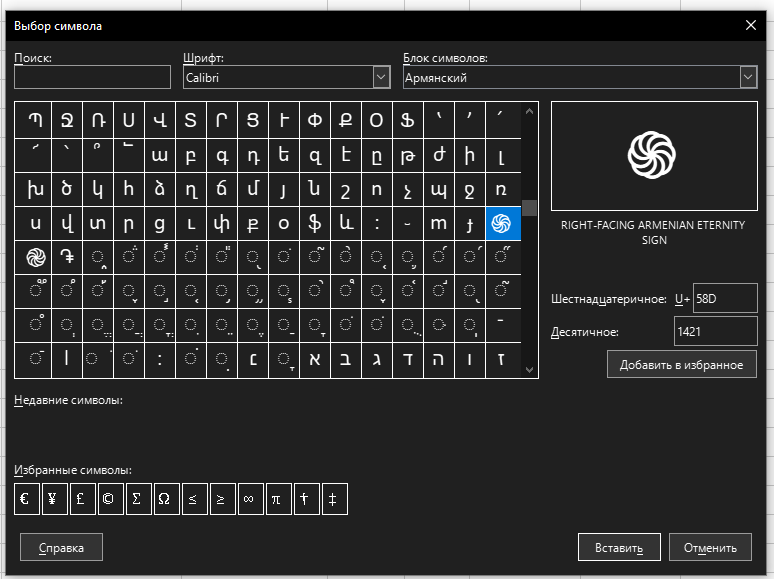Open help with the Справка button
The width and height of the screenshot is (774, 579).
pyautogui.click(x=61, y=547)
